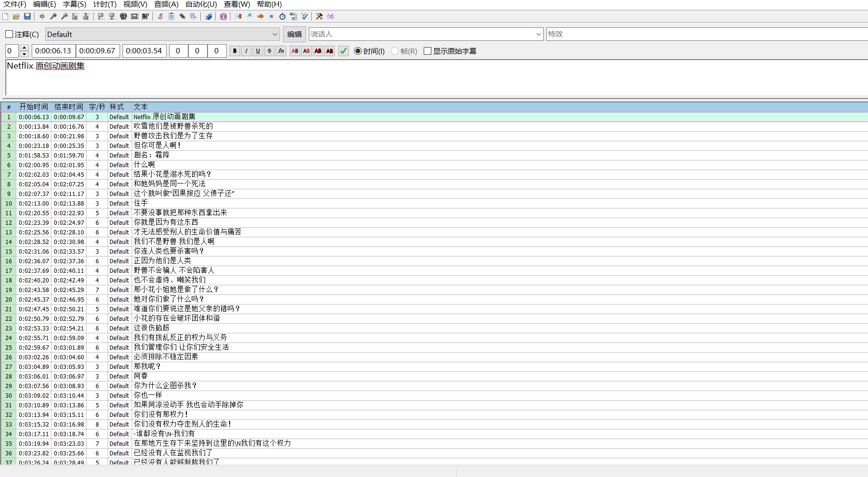The image size is (868, 477).
Task: Click the fn font name button
Action: pyautogui.click(x=281, y=51)
